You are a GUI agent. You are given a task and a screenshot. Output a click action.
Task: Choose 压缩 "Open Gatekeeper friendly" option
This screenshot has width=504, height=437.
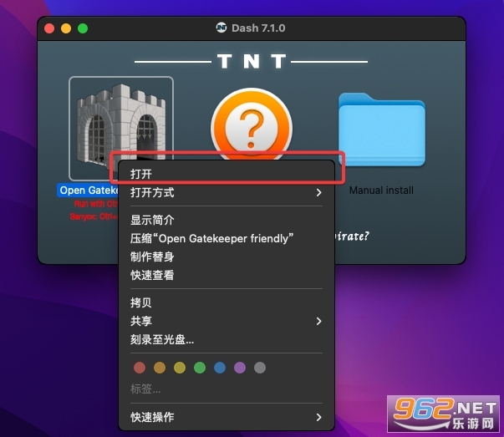pos(227,238)
